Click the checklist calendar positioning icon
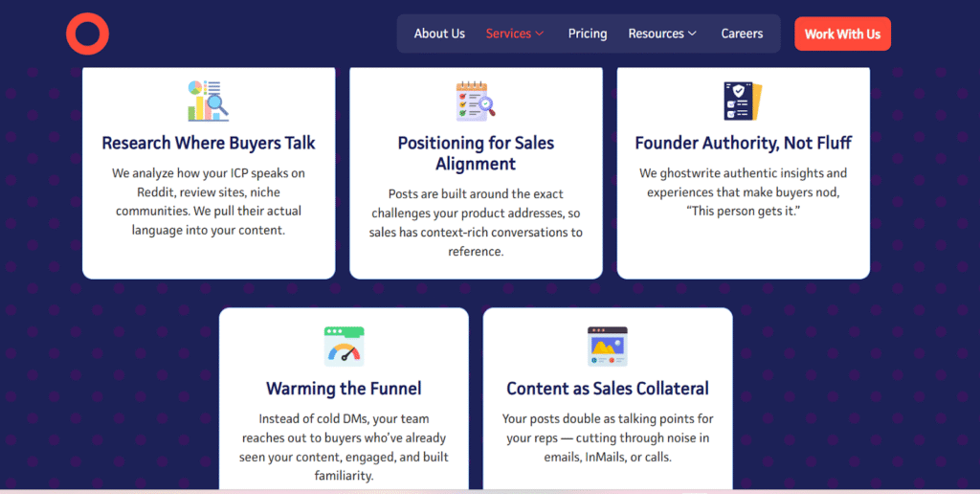Viewport: 980px width, 494px height. tap(475, 101)
